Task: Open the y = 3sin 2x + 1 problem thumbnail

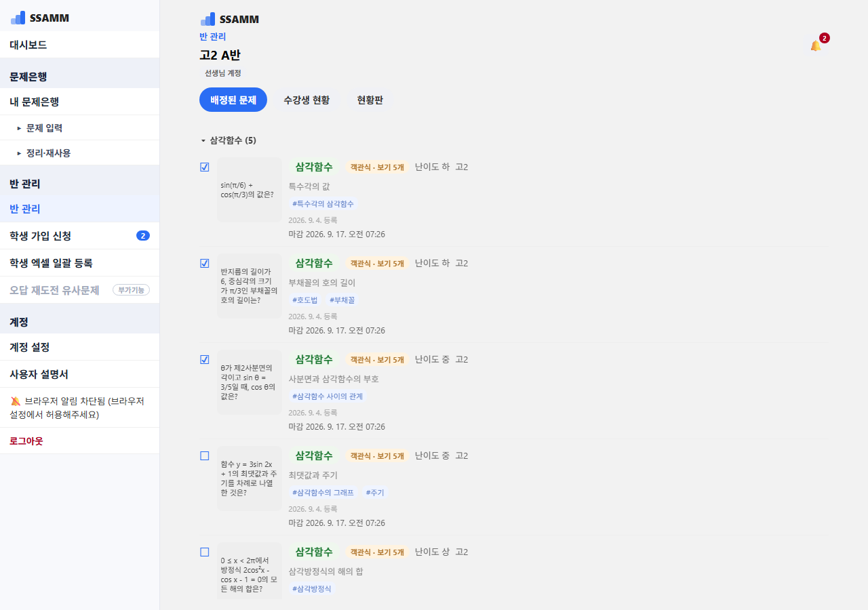Action: pyautogui.click(x=250, y=479)
